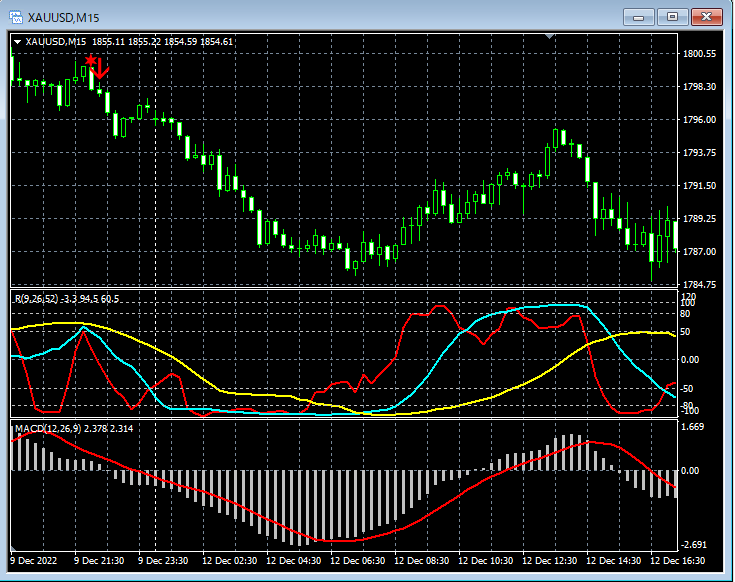
Task: Click the 12 Dec 08:30 time label
Action: click(420, 561)
